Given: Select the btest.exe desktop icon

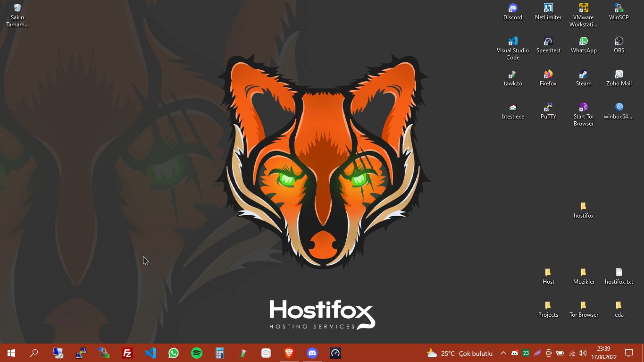Looking at the screenshot, I should 513,111.
